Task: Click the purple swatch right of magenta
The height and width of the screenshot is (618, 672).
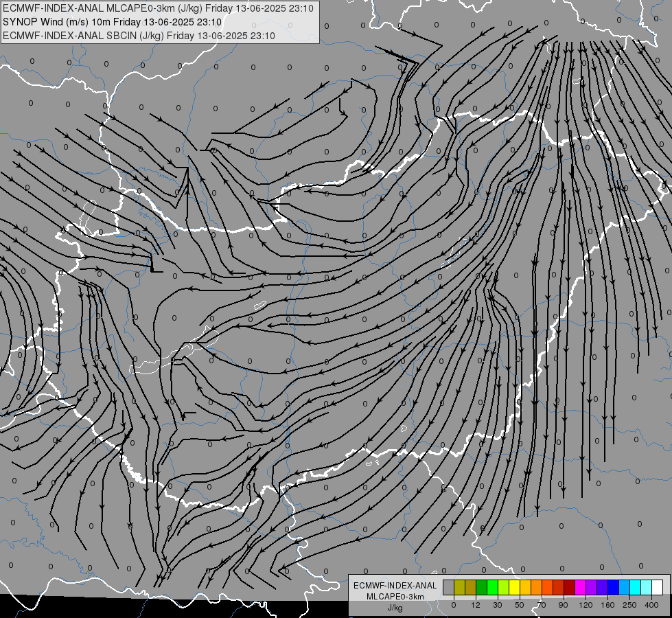Action: tap(592, 587)
